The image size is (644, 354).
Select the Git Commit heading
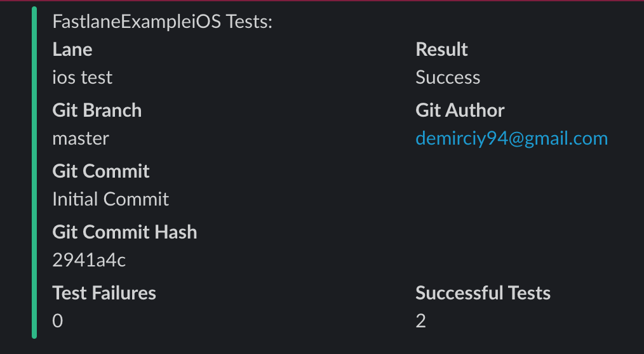100,171
